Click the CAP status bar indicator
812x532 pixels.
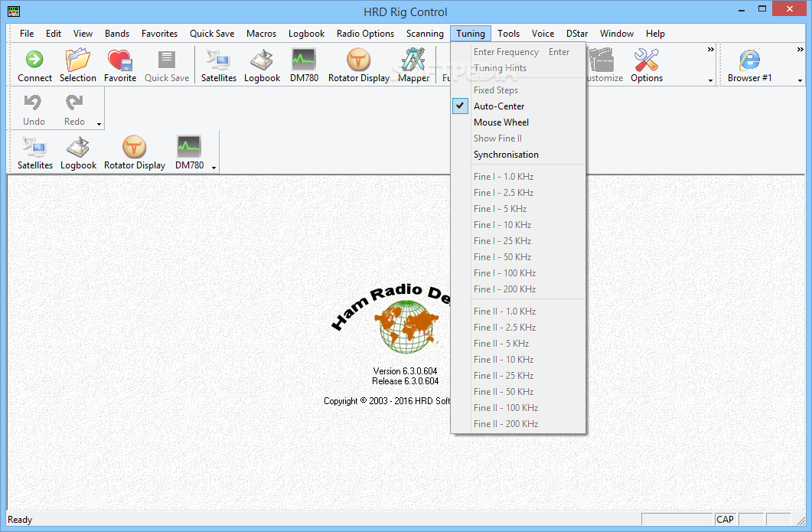(725, 520)
